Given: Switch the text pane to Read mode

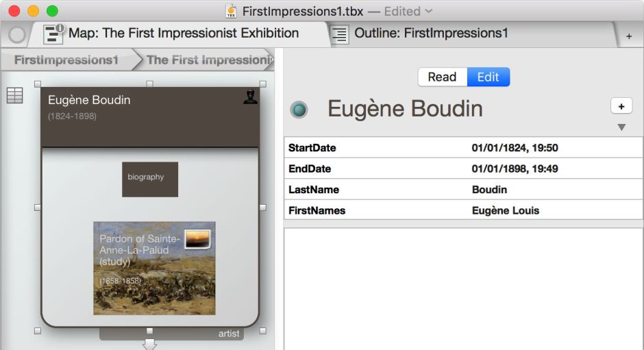Looking at the screenshot, I should 442,77.
